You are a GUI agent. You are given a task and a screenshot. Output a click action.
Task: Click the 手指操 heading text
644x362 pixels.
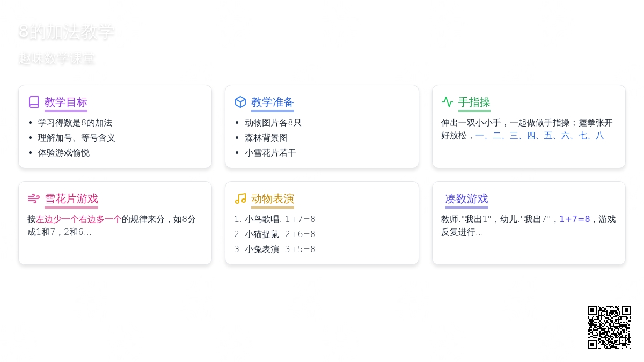coord(474,102)
